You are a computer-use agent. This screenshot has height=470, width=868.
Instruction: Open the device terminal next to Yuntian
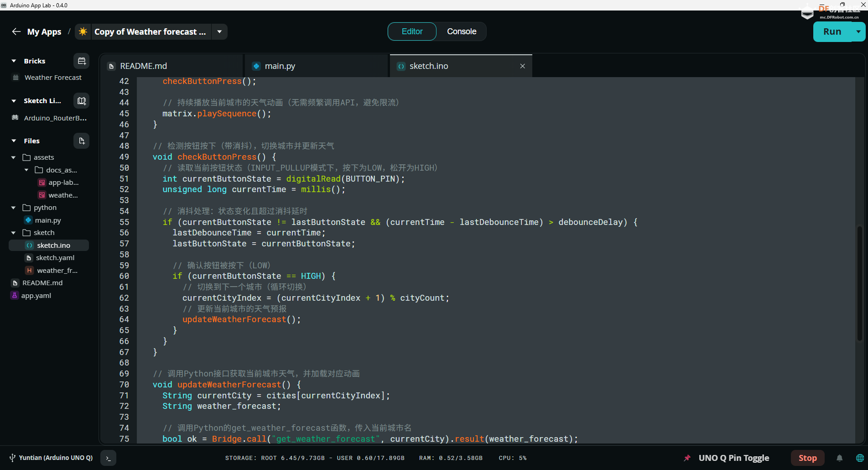pos(108,458)
